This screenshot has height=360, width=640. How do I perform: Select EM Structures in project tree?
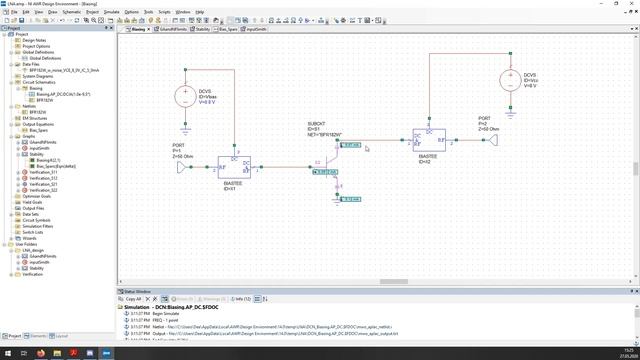[x=34, y=118]
